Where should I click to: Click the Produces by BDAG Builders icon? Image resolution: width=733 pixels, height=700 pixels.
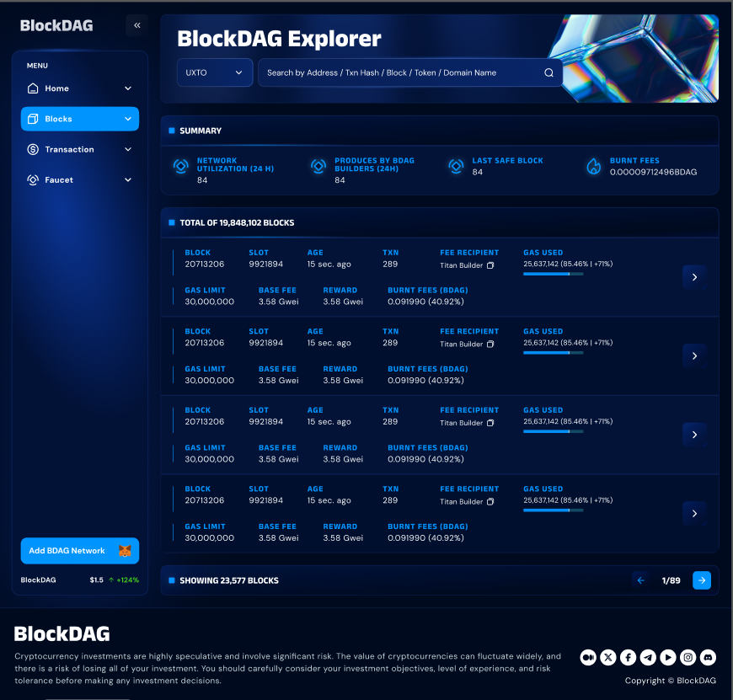[x=318, y=166]
